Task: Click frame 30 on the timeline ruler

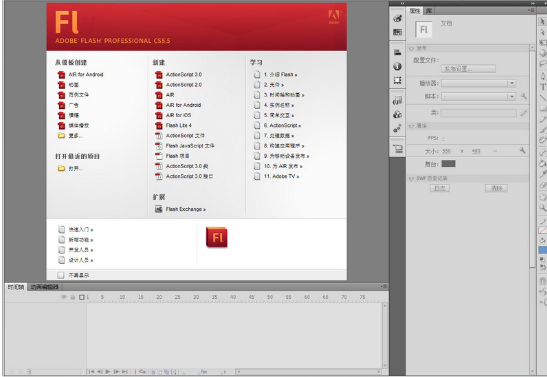Action: tap(196, 297)
